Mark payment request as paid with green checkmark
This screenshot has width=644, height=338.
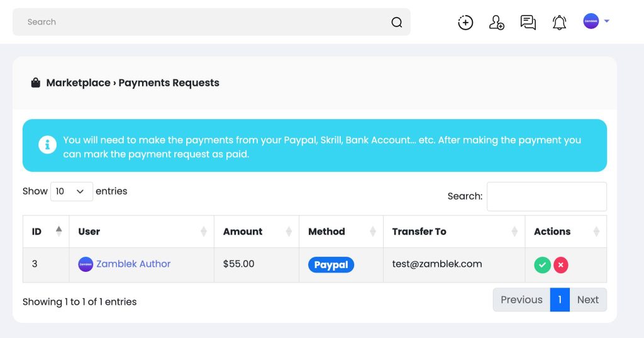tap(542, 265)
